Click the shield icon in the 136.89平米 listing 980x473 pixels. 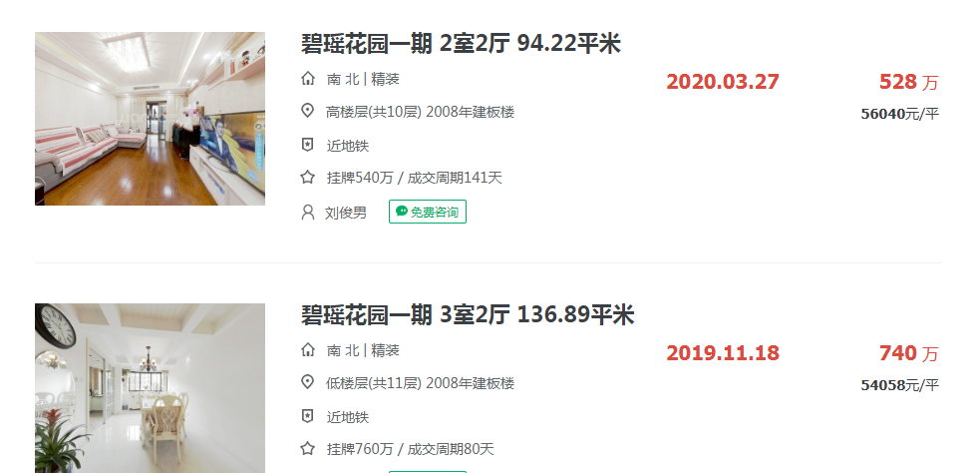[x=308, y=416]
